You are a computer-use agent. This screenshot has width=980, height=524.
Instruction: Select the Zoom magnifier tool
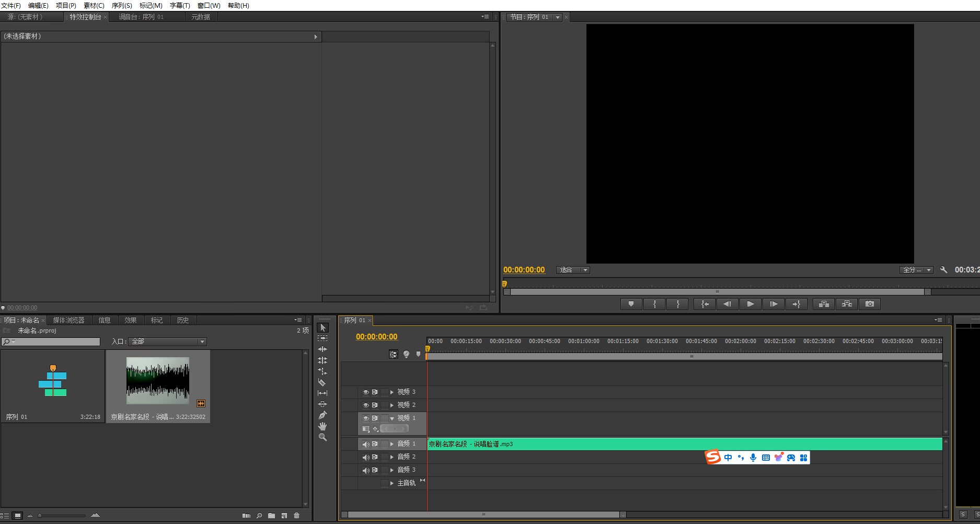(322, 437)
